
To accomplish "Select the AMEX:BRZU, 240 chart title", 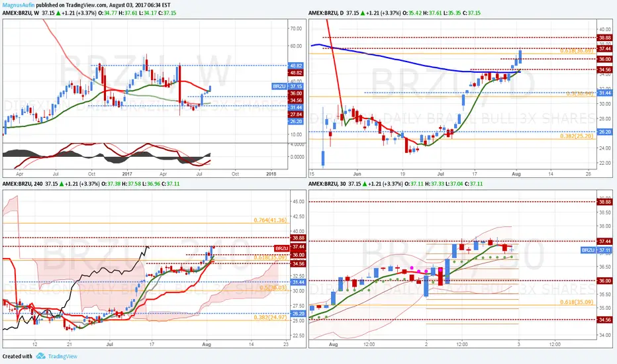I will (23, 184).
